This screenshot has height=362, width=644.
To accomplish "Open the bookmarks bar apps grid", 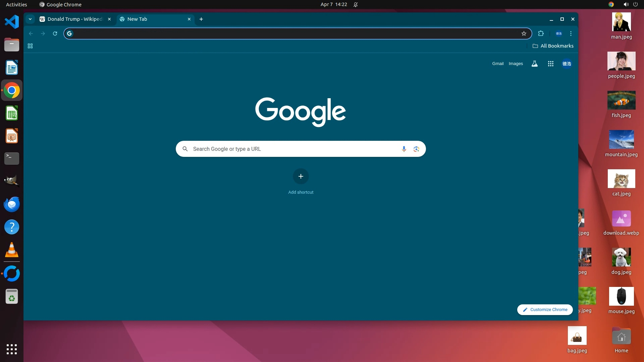I will pos(30,46).
